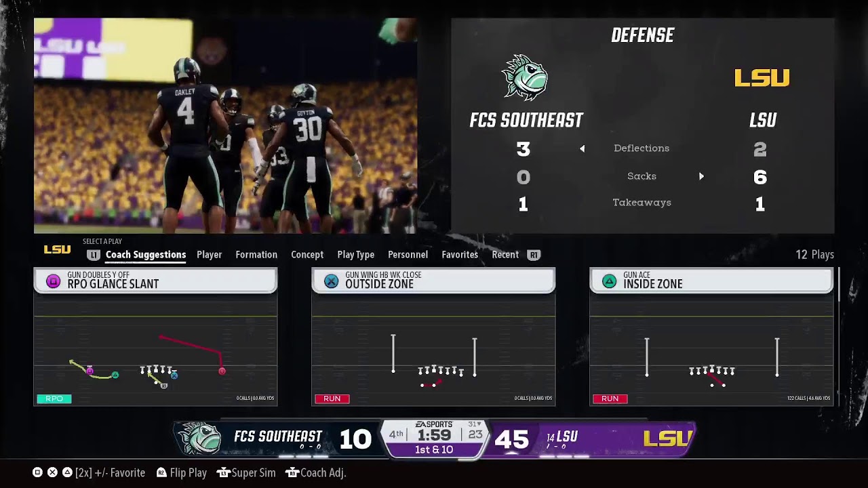Switch to the Personnel tab
Image resolution: width=868 pixels, height=488 pixels.
coord(408,255)
